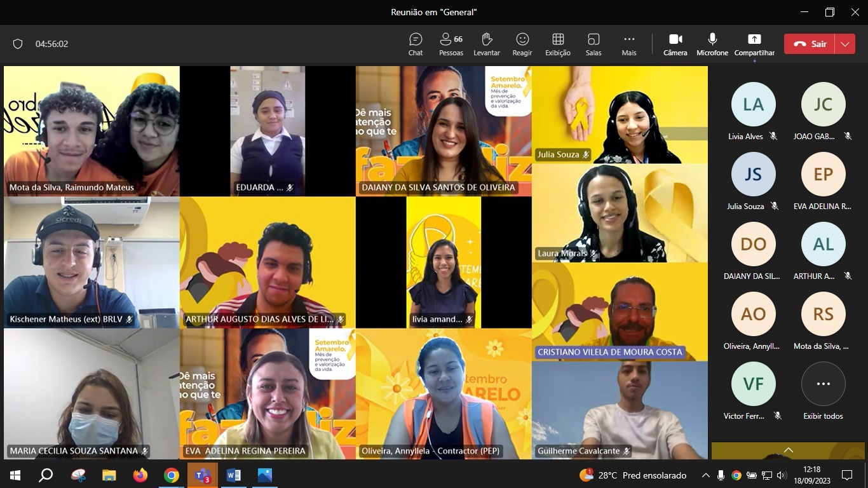Leave the meeting with the Sair button
Screen dimensions: 868x488
pos(810,44)
